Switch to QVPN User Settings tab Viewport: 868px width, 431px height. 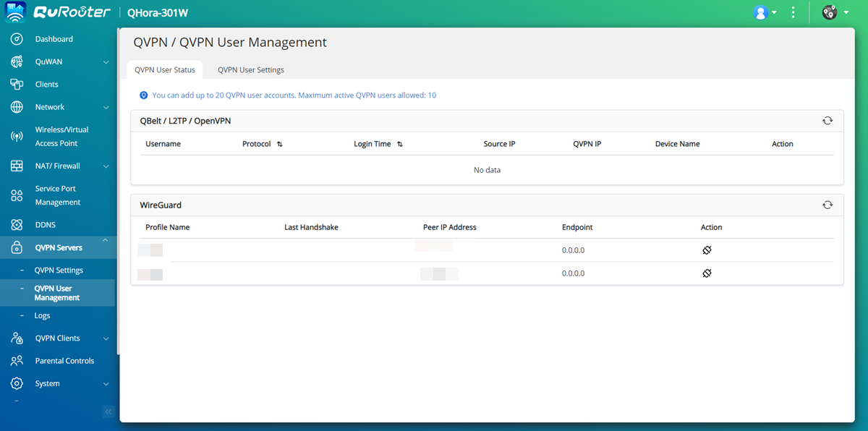click(250, 70)
